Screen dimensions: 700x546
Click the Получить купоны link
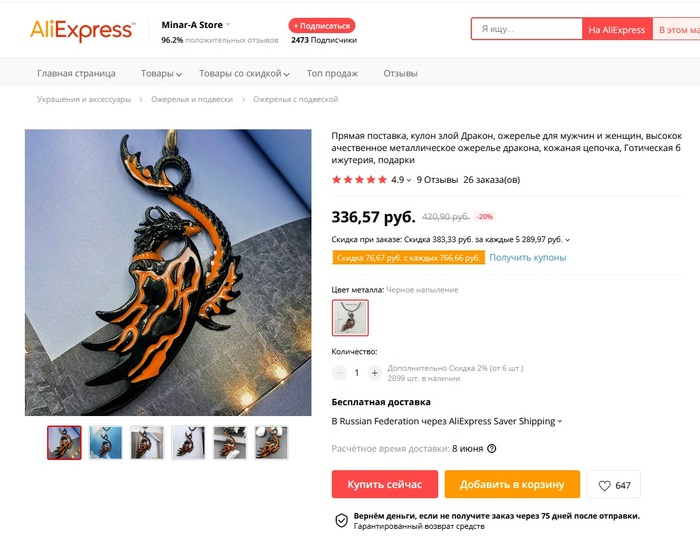pyautogui.click(x=528, y=258)
